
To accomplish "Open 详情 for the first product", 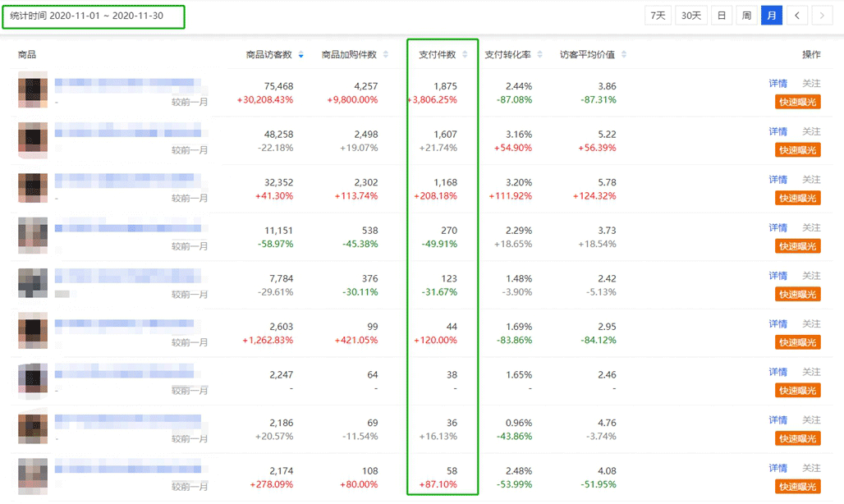I will tap(777, 84).
